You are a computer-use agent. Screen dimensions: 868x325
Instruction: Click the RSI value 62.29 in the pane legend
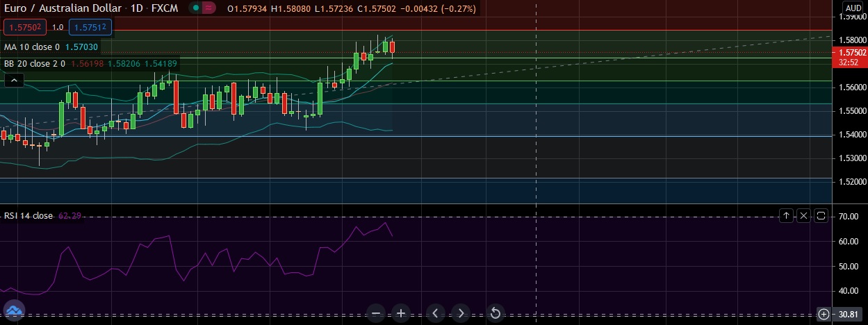click(69, 216)
